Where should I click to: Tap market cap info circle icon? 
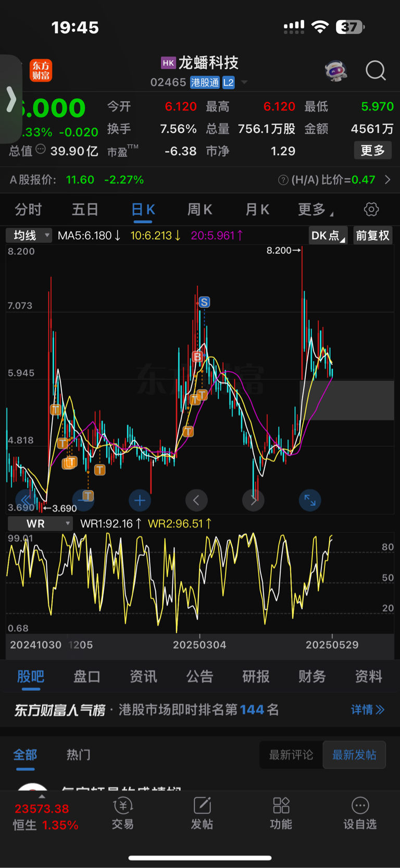click(41, 149)
